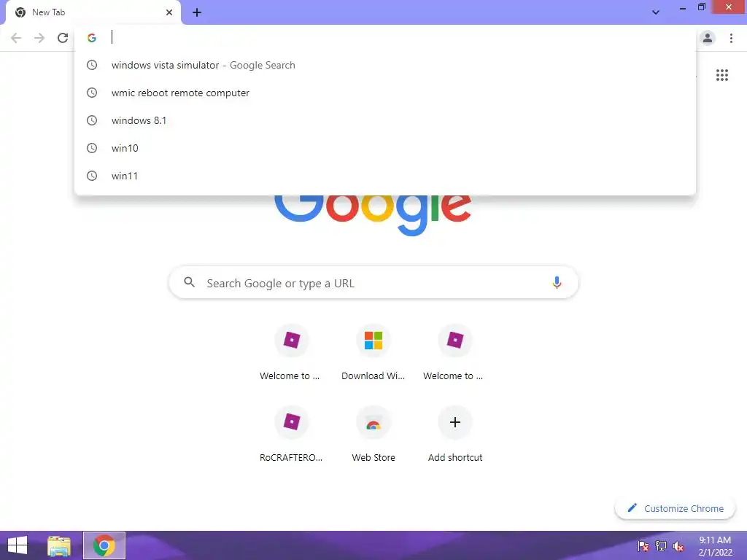Click the muted volume tray icon
Screen dimensions: 747x560
pos(678,545)
